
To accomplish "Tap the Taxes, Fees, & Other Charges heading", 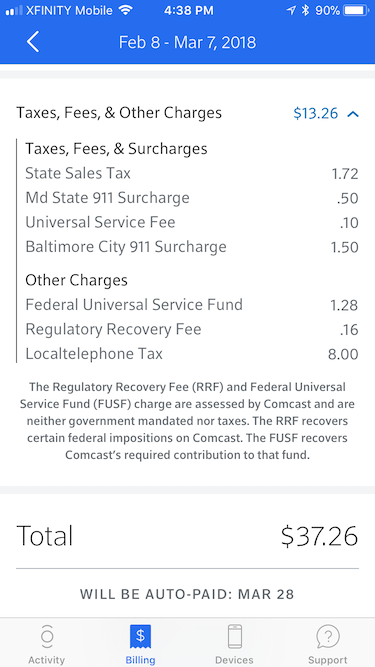I will [x=119, y=113].
